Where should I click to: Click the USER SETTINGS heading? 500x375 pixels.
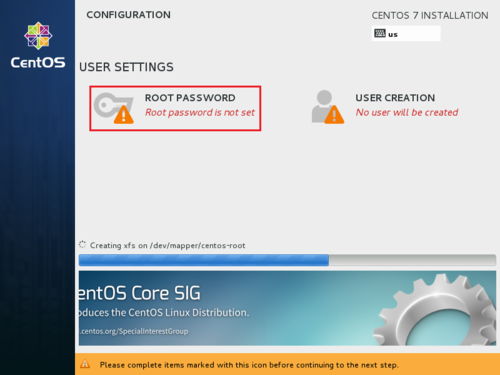126,67
